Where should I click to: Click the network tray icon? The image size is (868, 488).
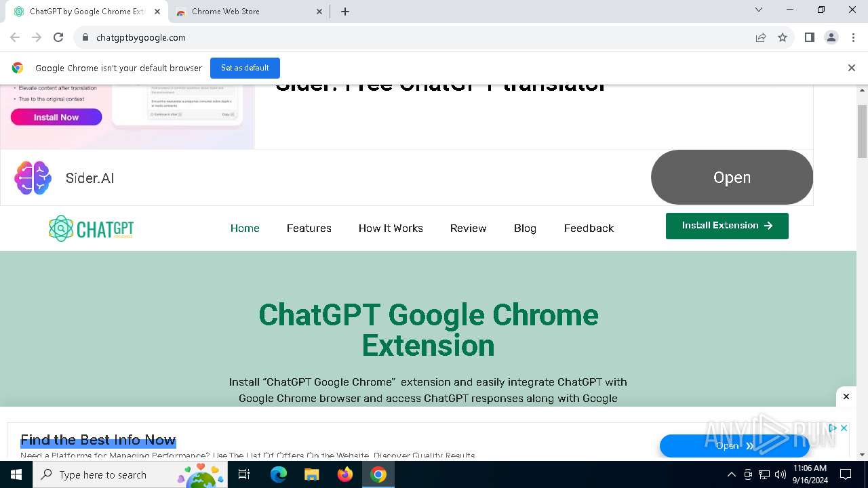[764, 474]
